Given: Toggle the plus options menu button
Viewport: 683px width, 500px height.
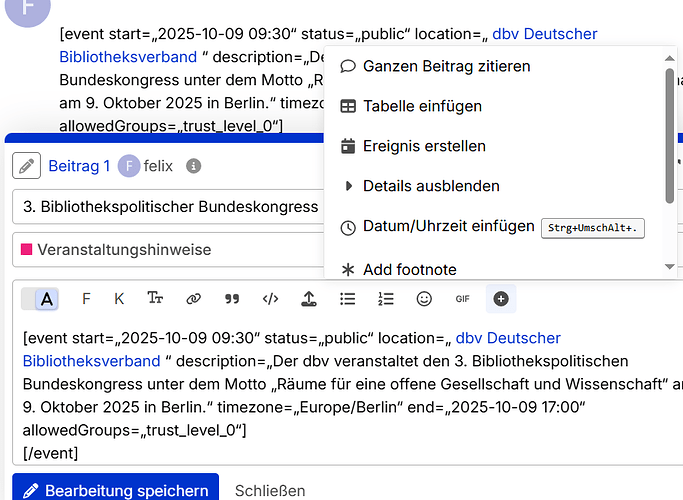Looking at the screenshot, I should tap(501, 299).
